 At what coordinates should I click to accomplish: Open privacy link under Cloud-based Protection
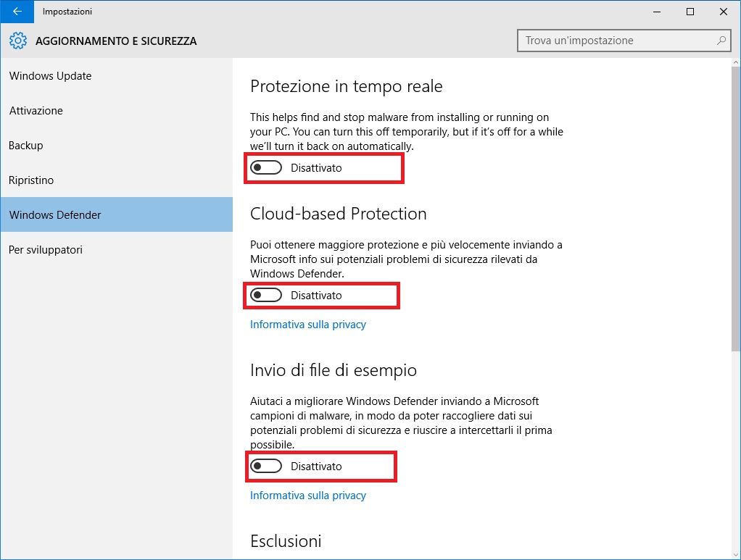pos(308,325)
